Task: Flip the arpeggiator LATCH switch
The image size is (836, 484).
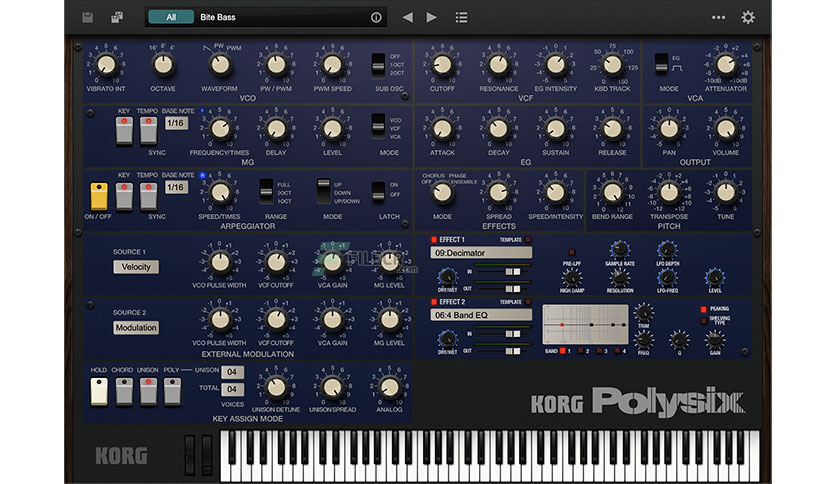Action: [378, 191]
